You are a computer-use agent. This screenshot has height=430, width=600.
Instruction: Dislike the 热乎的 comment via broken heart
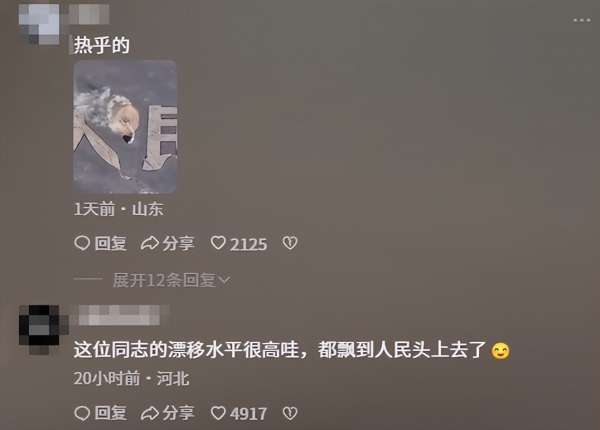pos(290,243)
